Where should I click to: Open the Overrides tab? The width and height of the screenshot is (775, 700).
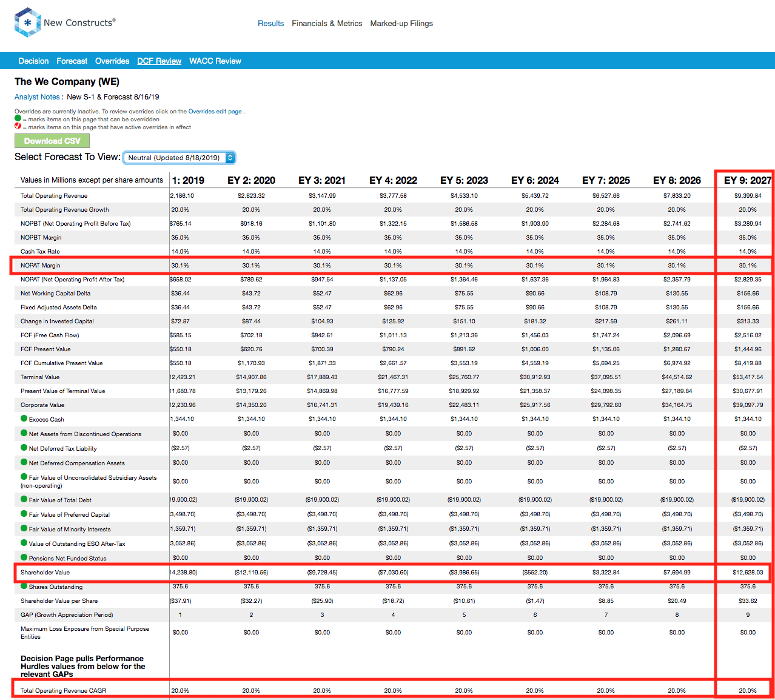pos(112,61)
